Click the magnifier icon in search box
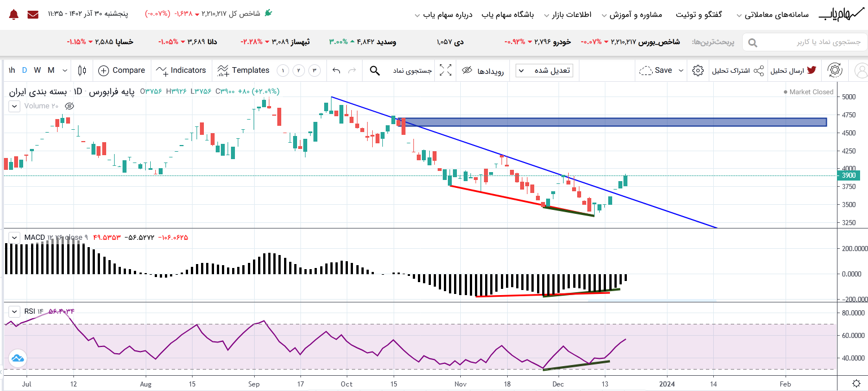The height and width of the screenshot is (391, 868). click(752, 42)
